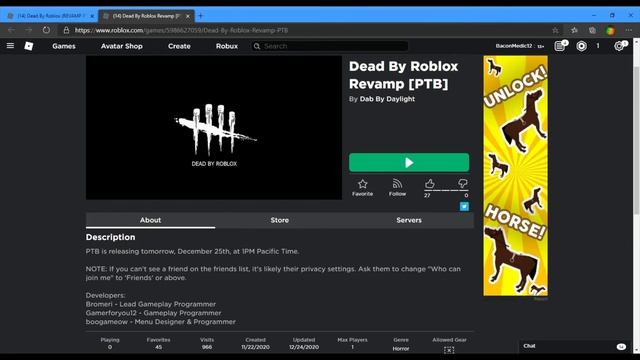Switch to the About tab
The width and height of the screenshot is (640, 360).
(x=150, y=220)
